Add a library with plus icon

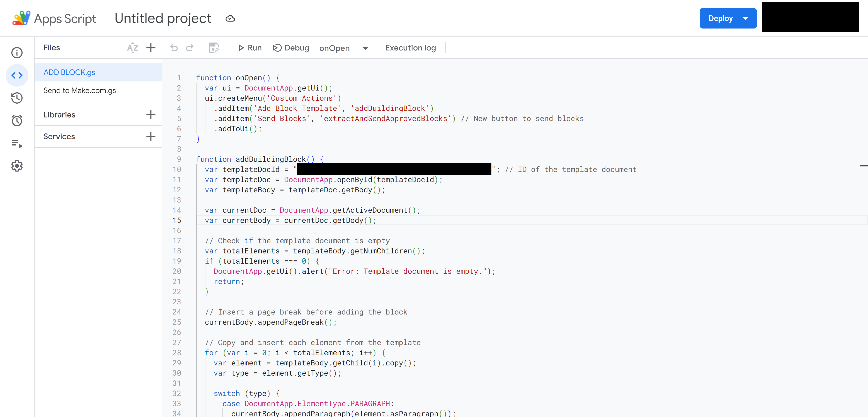point(151,115)
